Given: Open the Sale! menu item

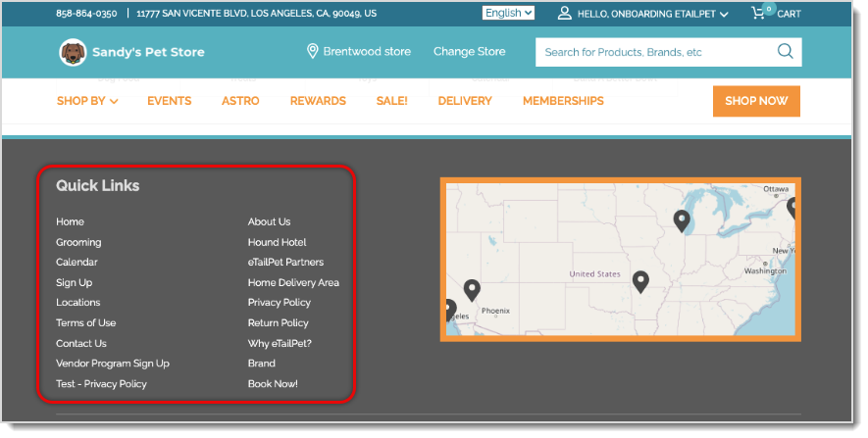Looking at the screenshot, I should [x=392, y=101].
